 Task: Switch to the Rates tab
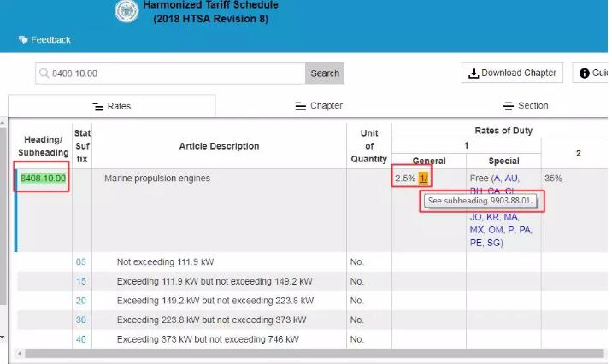[x=111, y=106]
